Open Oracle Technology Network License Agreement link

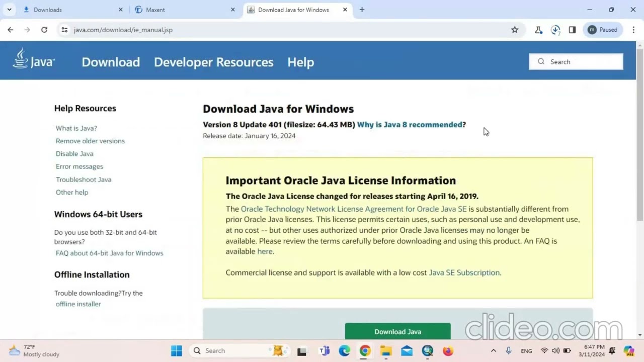(354, 209)
